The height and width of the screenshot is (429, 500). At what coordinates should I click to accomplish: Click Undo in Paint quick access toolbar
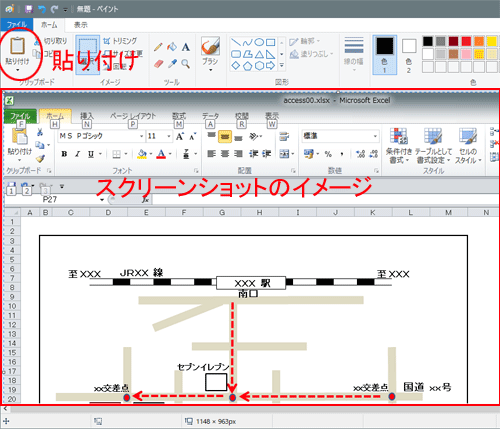pyautogui.click(x=42, y=9)
